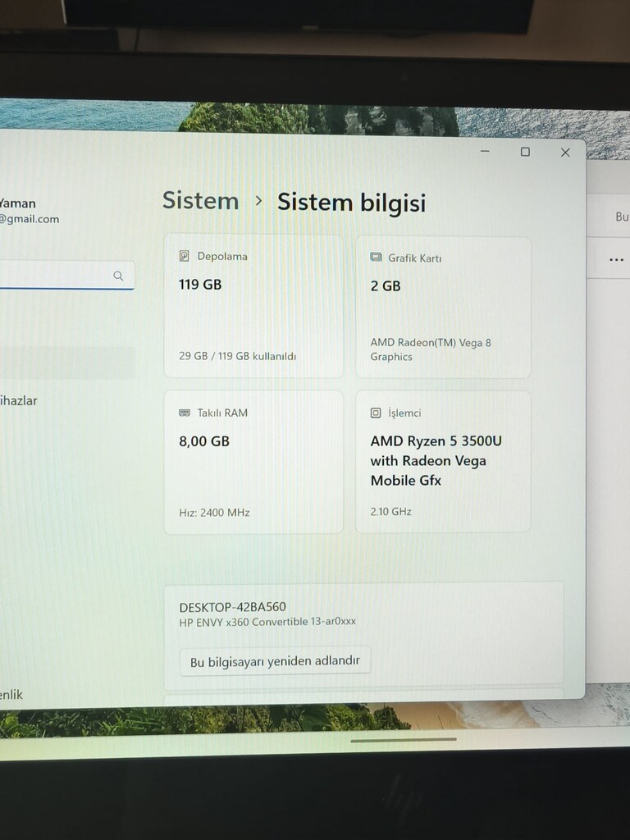Screen dimensions: 630x840
Task: Click the 29 GB / 119 GB kullanıldı text
Action: point(237,356)
